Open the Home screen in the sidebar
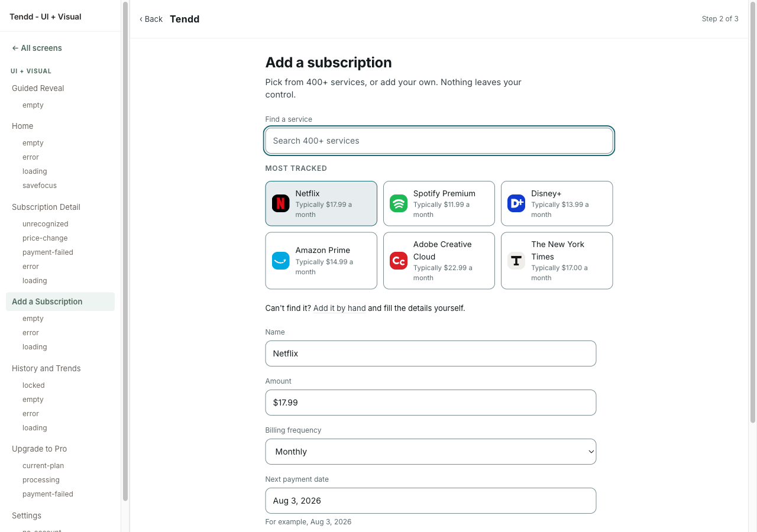757x532 pixels. pyautogui.click(x=22, y=126)
